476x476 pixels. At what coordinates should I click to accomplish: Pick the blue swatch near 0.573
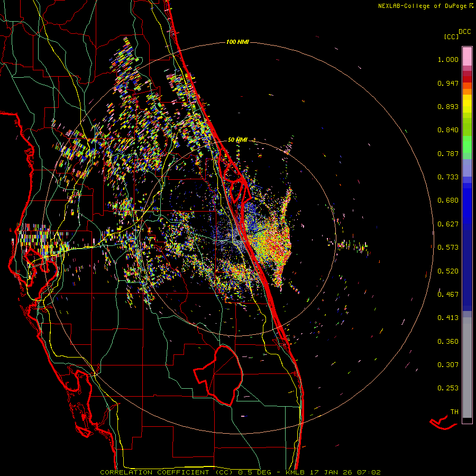click(x=467, y=247)
